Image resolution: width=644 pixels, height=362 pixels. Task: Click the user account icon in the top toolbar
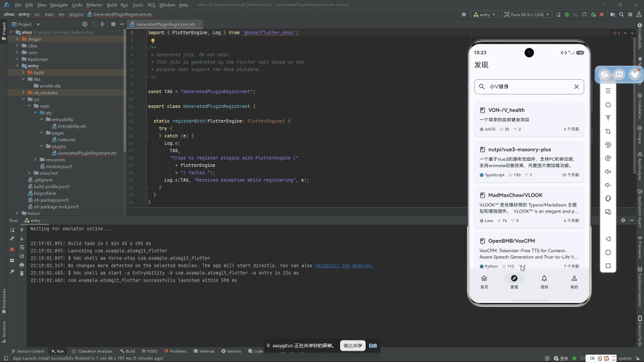[639, 14]
